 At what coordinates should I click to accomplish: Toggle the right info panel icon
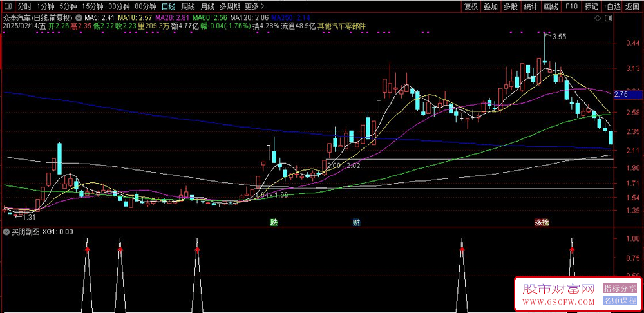tap(609, 18)
